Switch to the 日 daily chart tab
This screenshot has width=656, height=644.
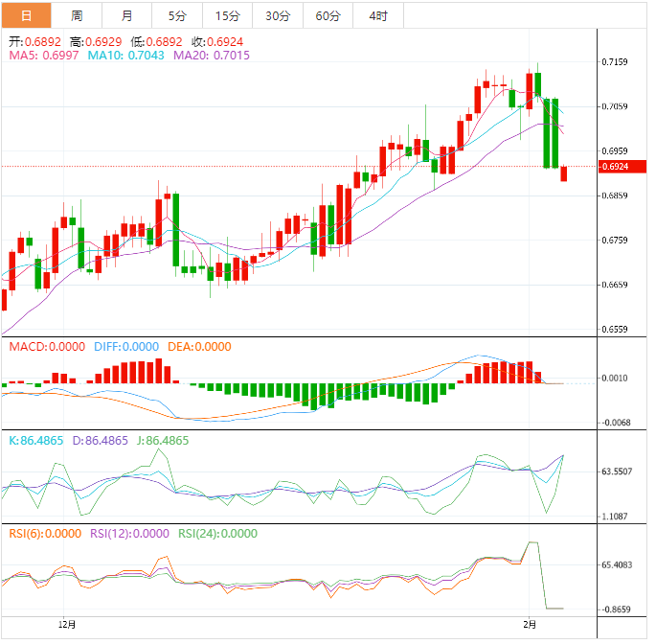click(x=26, y=15)
